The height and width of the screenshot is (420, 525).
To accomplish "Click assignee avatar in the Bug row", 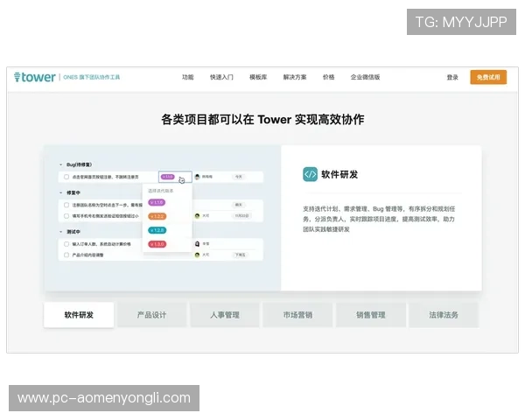I will (x=197, y=177).
